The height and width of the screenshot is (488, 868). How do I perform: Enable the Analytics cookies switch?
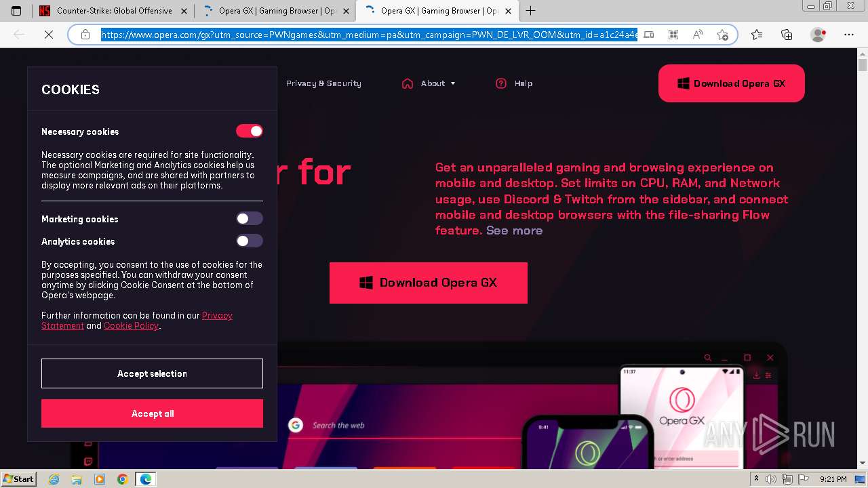click(x=250, y=241)
